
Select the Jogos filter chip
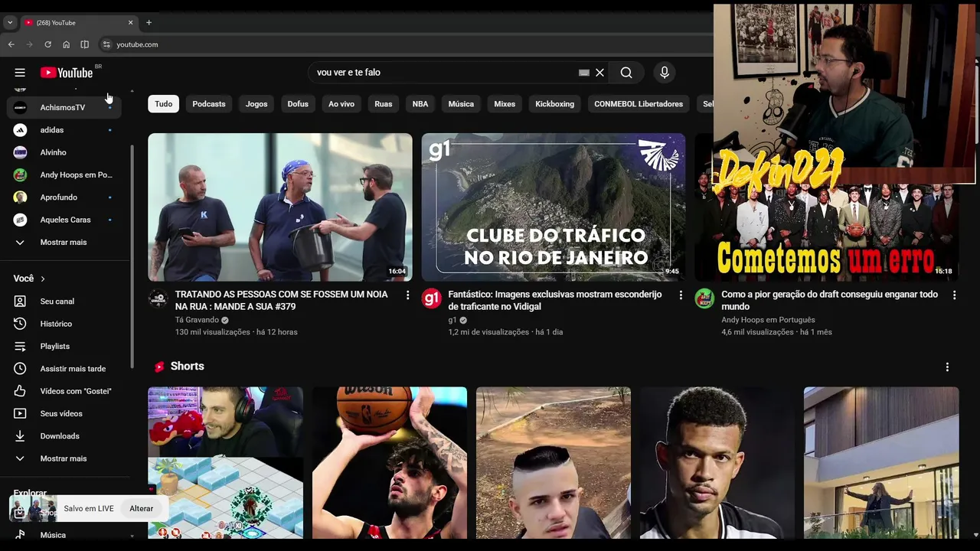click(x=256, y=104)
